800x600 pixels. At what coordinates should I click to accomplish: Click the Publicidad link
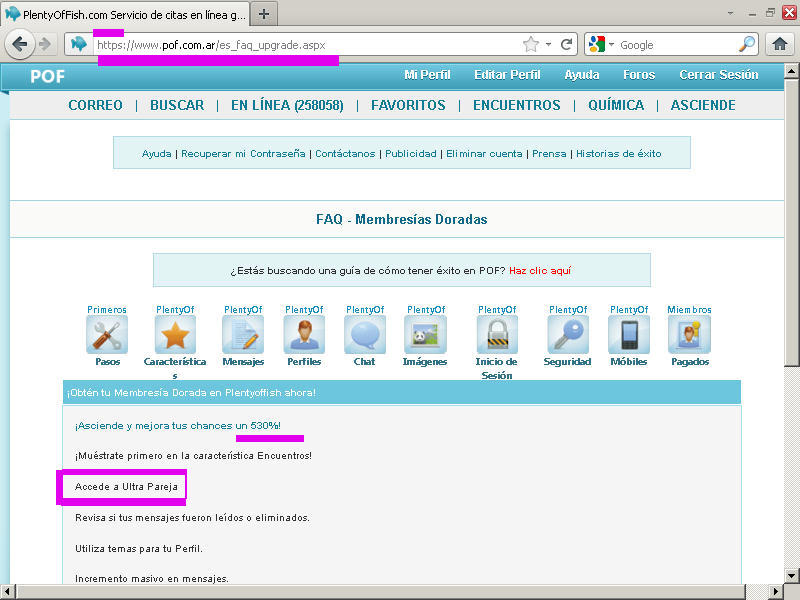pos(411,154)
